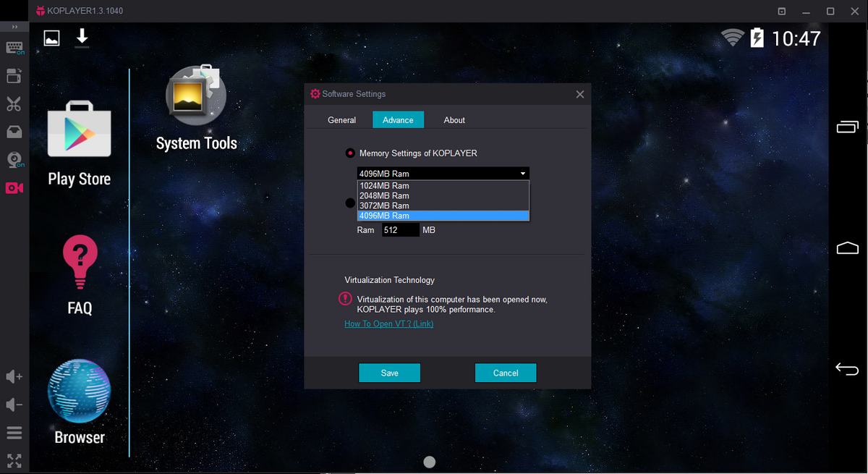The width and height of the screenshot is (868, 474).
Task: Collapse the 4096MB Ram combo box arrow
Action: coord(523,174)
